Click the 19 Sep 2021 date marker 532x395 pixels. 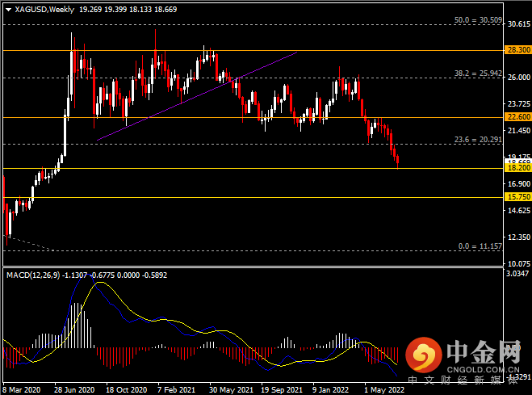[282, 390]
